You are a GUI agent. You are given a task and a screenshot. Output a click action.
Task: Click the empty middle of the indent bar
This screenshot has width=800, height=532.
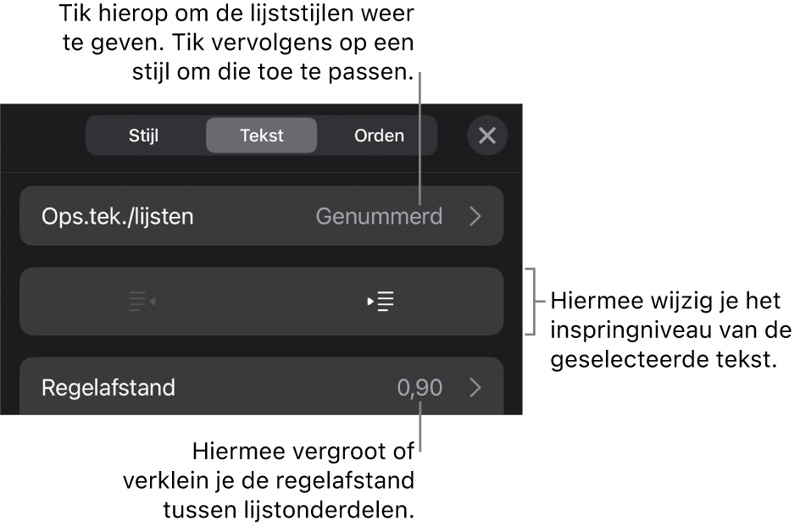[261, 302]
